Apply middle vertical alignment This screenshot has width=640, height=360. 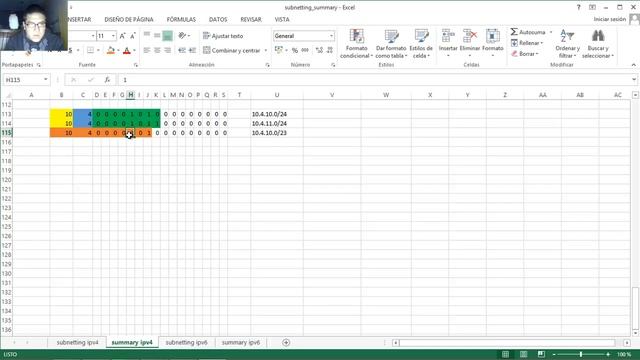(x=157, y=36)
